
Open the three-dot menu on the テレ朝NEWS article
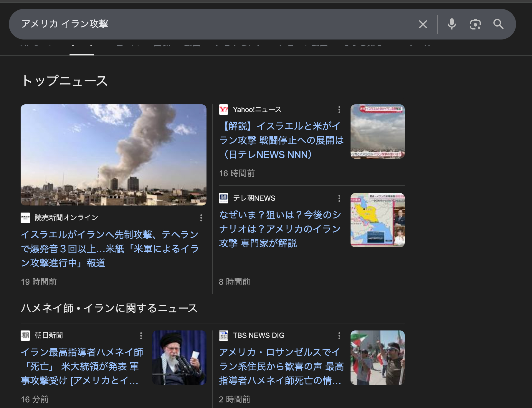coord(339,199)
